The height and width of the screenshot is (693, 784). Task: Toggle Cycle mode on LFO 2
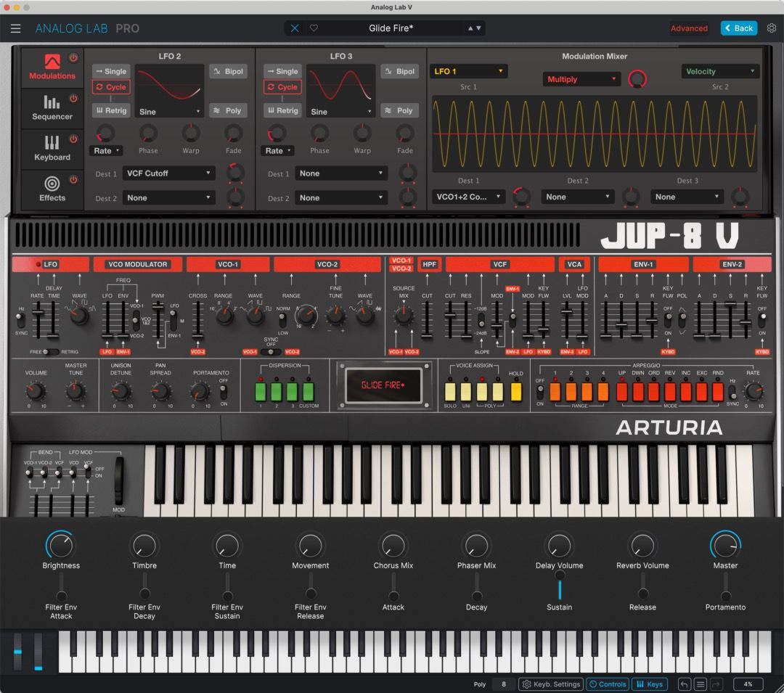tap(111, 87)
